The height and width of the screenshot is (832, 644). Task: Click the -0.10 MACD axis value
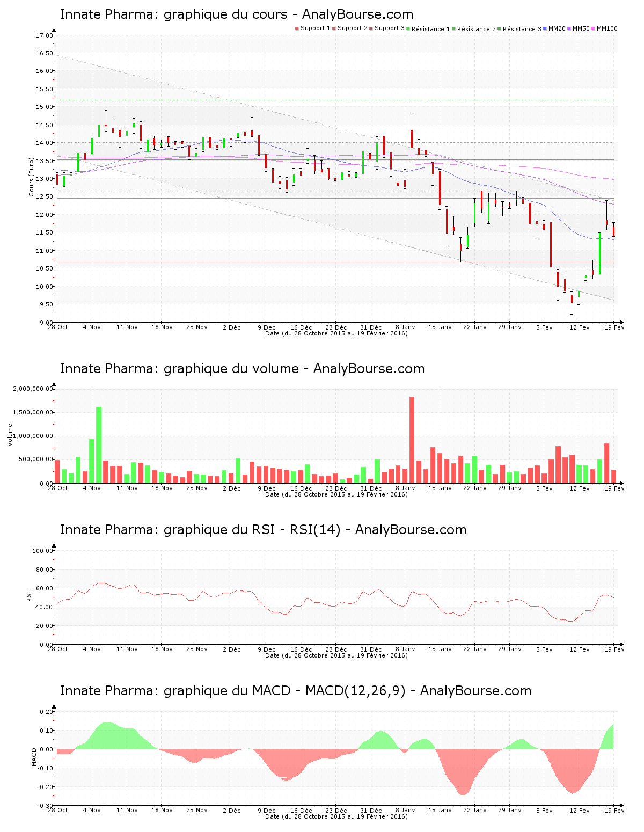(x=45, y=768)
